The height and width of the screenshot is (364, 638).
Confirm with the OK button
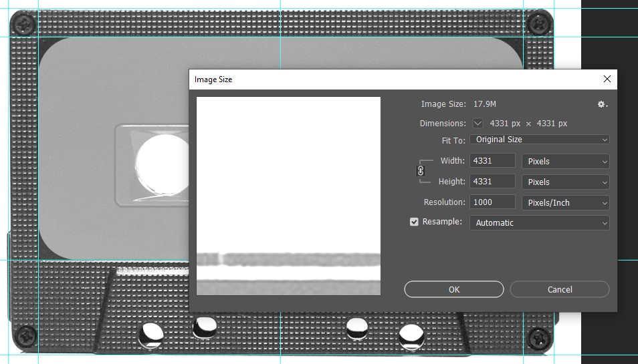click(453, 289)
